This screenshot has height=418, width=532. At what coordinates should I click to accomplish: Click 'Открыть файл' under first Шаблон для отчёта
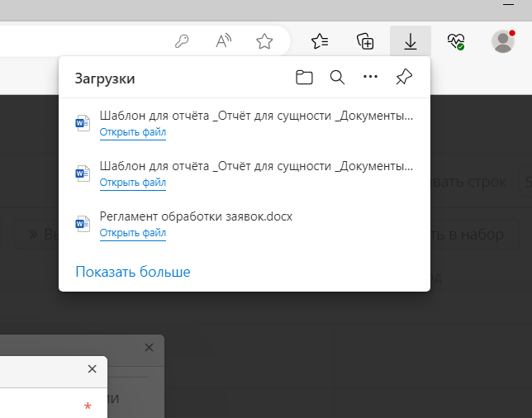[x=133, y=132]
